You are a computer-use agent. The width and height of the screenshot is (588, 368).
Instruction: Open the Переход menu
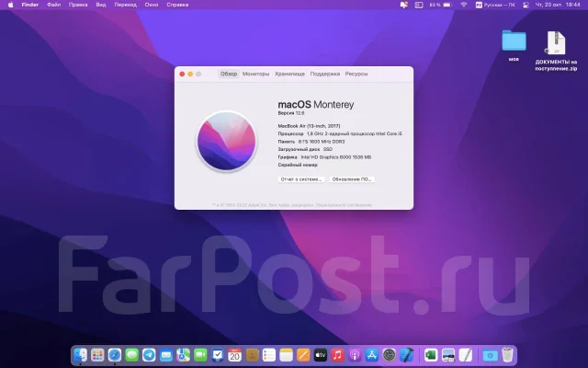pyautogui.click(x=125, y=5)
